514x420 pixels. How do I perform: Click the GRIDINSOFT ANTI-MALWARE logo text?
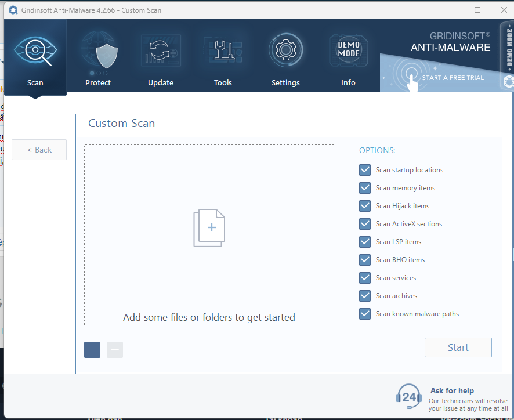(x=451, y=42)
